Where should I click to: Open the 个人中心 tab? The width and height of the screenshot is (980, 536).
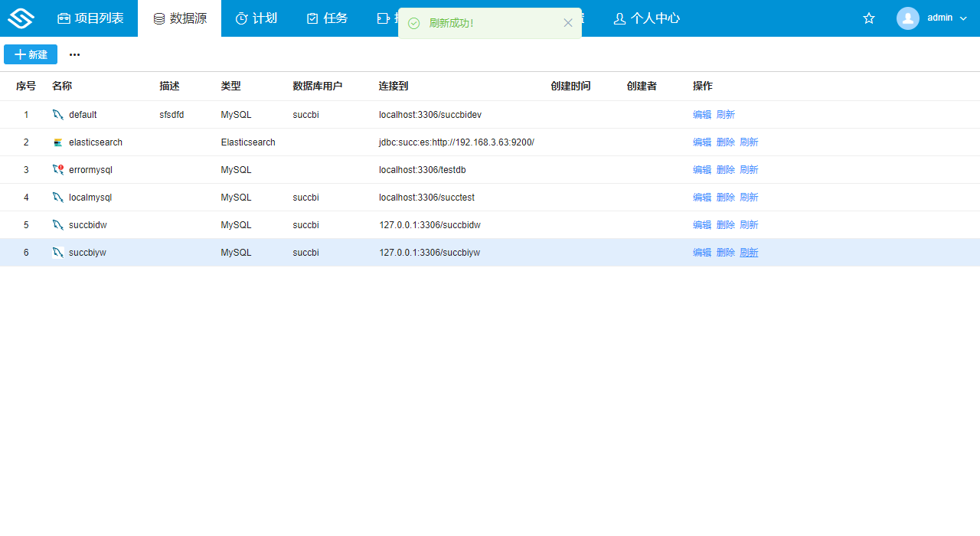[646, 18]
